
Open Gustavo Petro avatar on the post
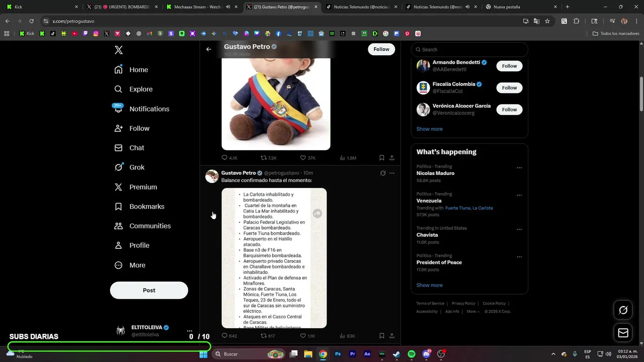pos(212,176)
